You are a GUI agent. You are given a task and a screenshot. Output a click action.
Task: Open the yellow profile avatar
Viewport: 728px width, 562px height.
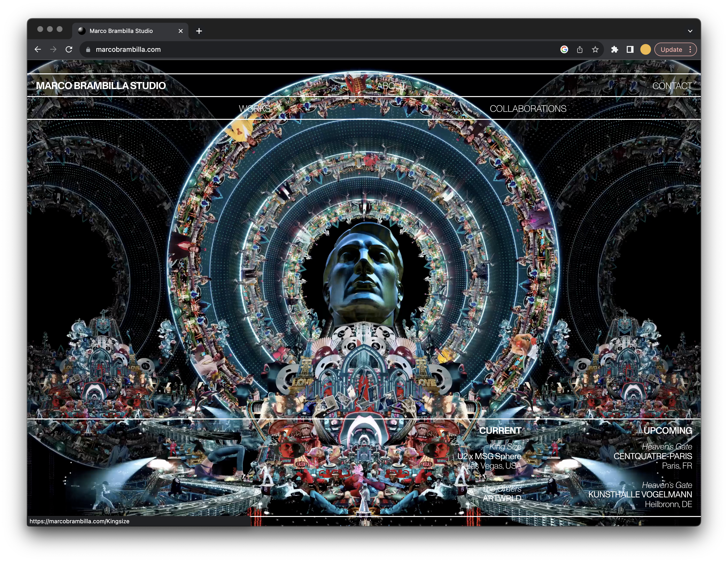(x=645, y=49)
